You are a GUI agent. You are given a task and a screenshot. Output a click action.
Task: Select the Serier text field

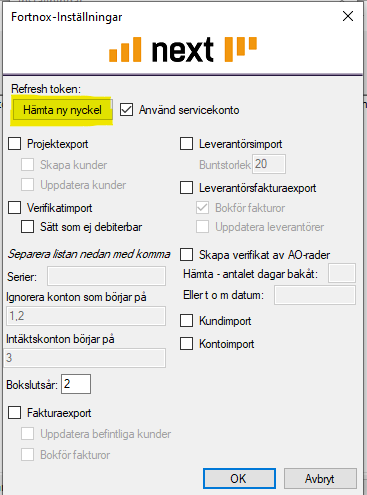pos(106,276)
